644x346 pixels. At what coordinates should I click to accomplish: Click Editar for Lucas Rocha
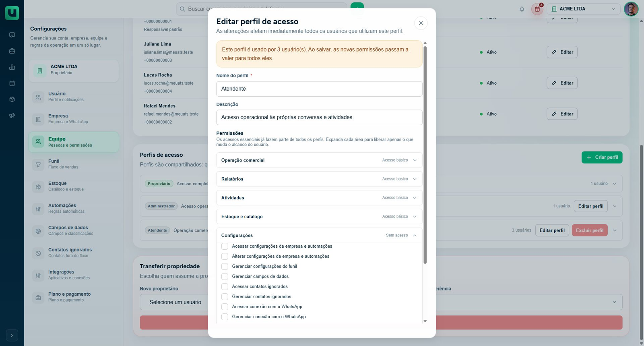click(x=562, y=83)
